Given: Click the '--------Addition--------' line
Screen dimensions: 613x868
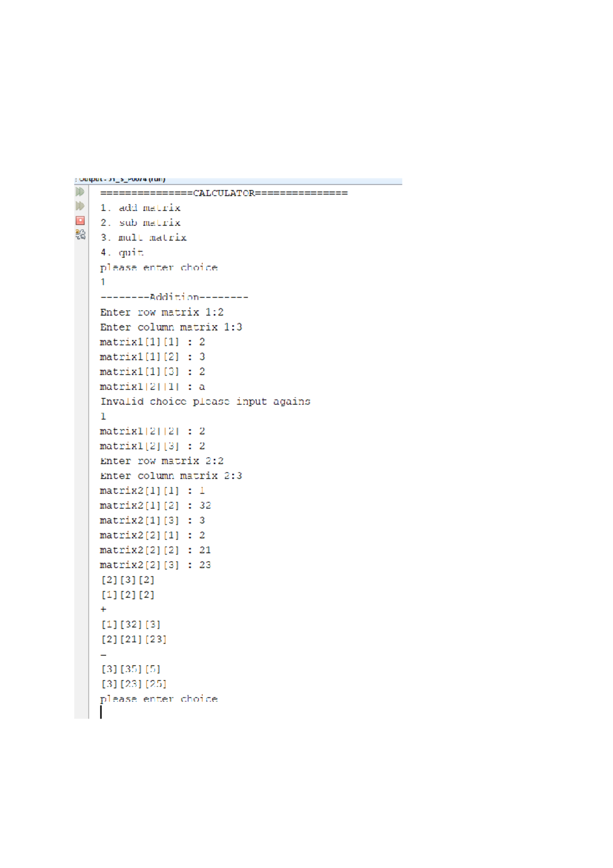Looking at the screenshot, I should click(x=174, y=297).
